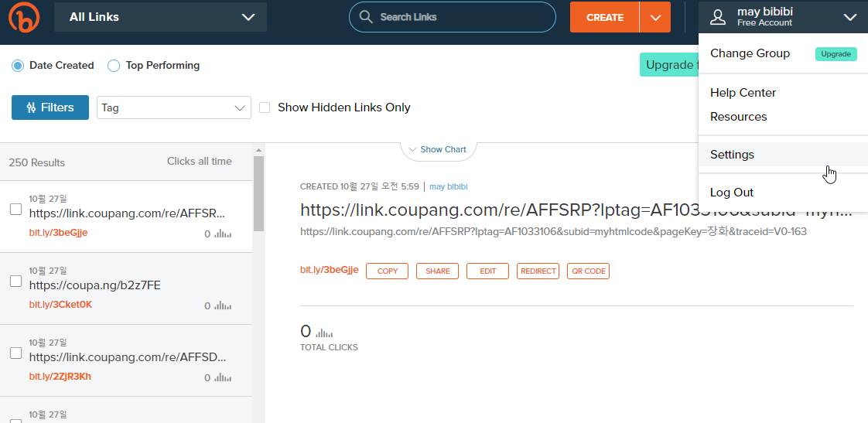Click the bar chart icon for bit.ly/3Cket0K row
868x423 pixels.
(x=223, y=306)
